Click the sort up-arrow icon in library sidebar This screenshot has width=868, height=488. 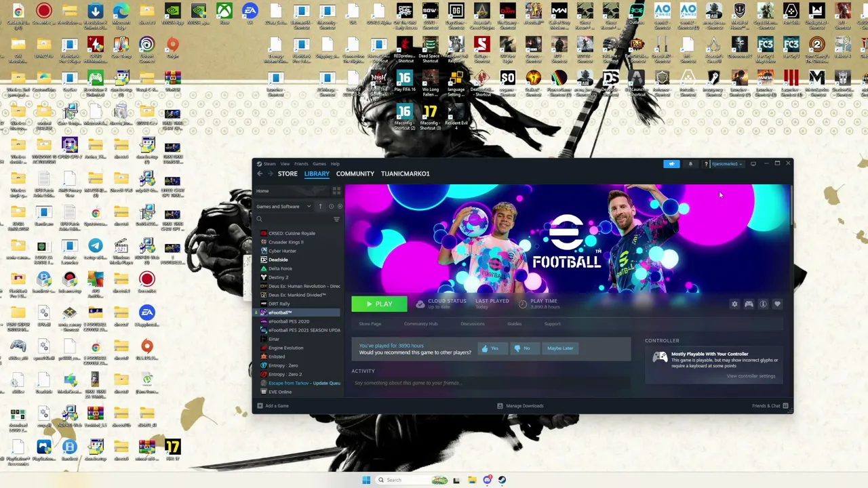pyautogui.click(x=320, y=206)
